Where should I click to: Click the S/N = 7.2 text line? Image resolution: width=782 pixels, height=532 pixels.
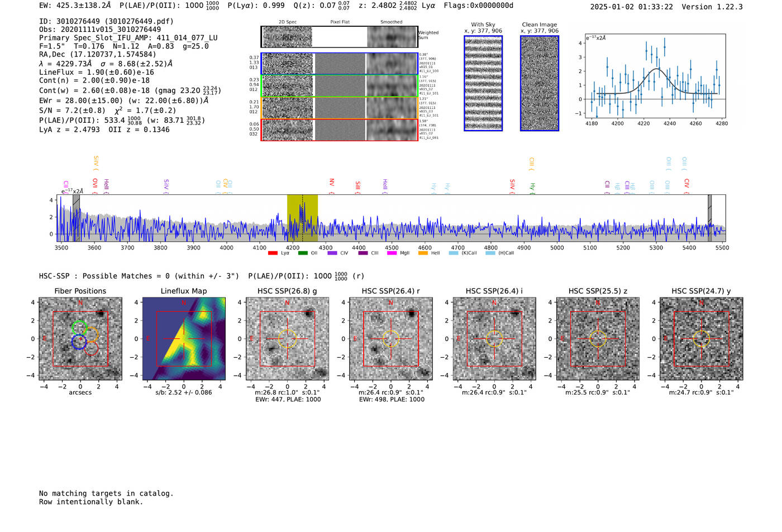click(x=108, y=111)
